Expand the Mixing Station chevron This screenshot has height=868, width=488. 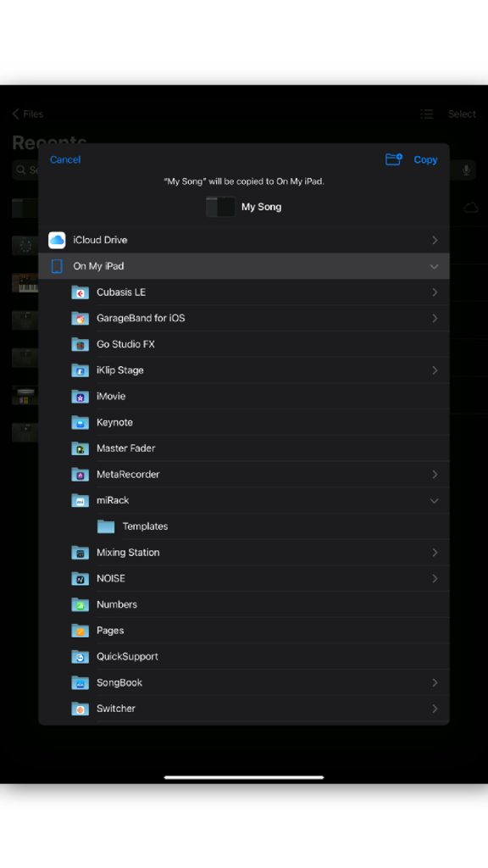pos(435,553)
